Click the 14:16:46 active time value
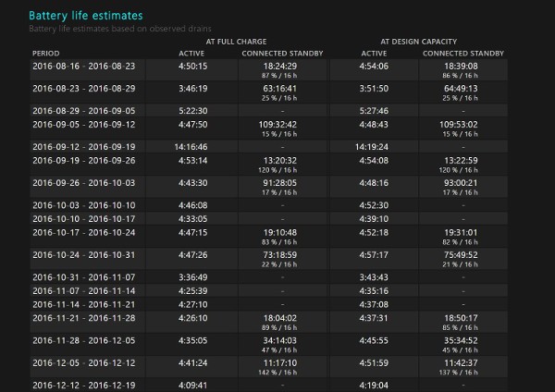Viewport: 555px width, 392px height. 191,146
